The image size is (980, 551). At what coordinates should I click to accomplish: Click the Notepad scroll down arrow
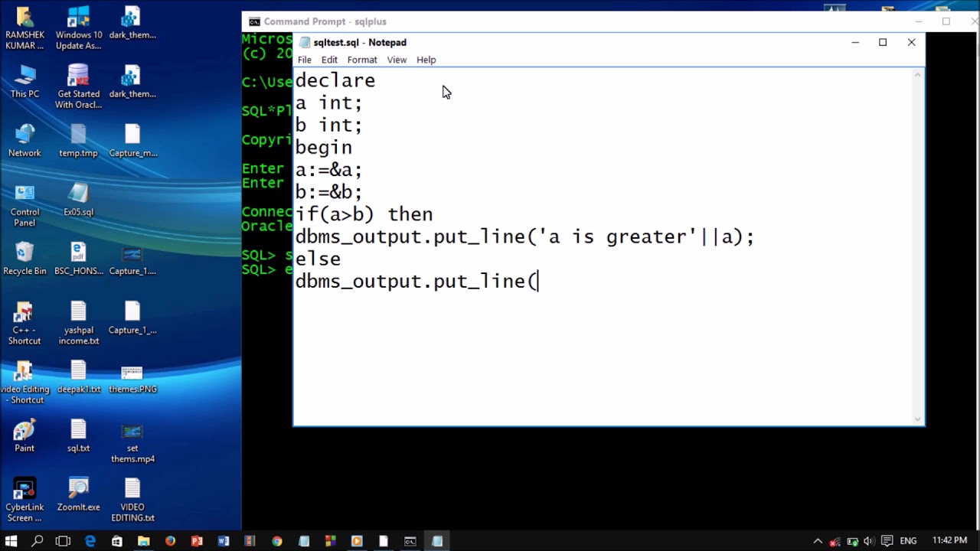point(919,419)
